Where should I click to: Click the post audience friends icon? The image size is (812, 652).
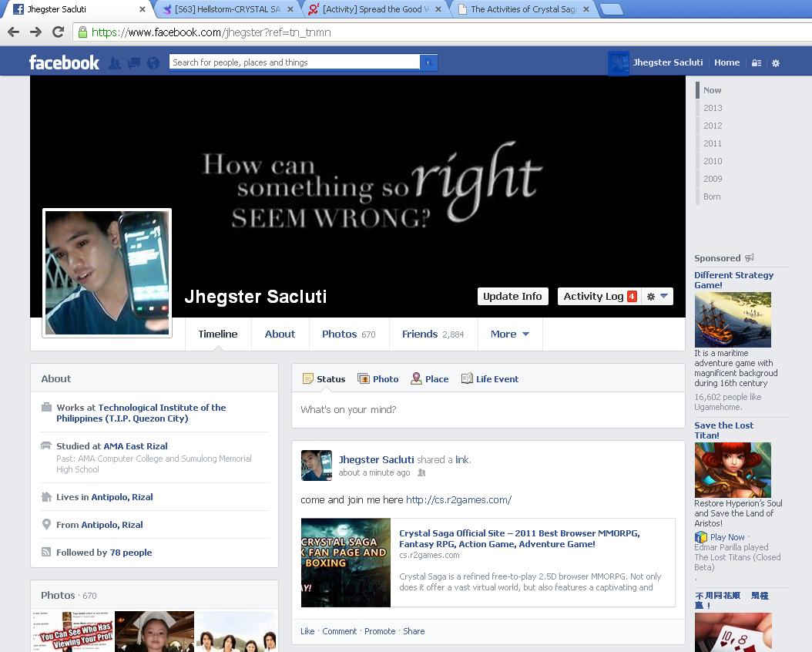tap(421, 473)
